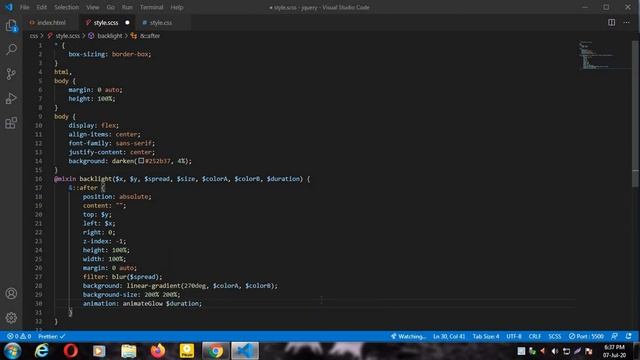
Task: Open notifications bell in status bar
Action: [629, 336]
